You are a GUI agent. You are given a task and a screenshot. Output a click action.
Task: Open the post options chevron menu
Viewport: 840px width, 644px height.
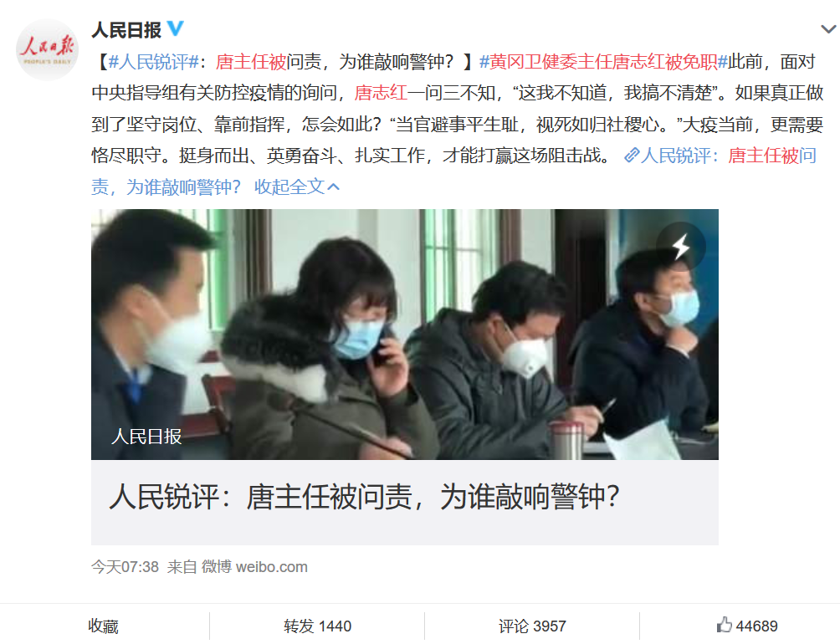tap(829, 29)
